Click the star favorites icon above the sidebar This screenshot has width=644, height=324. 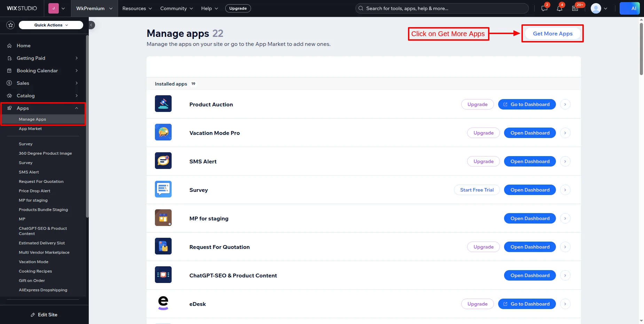(x=10, y=25)
